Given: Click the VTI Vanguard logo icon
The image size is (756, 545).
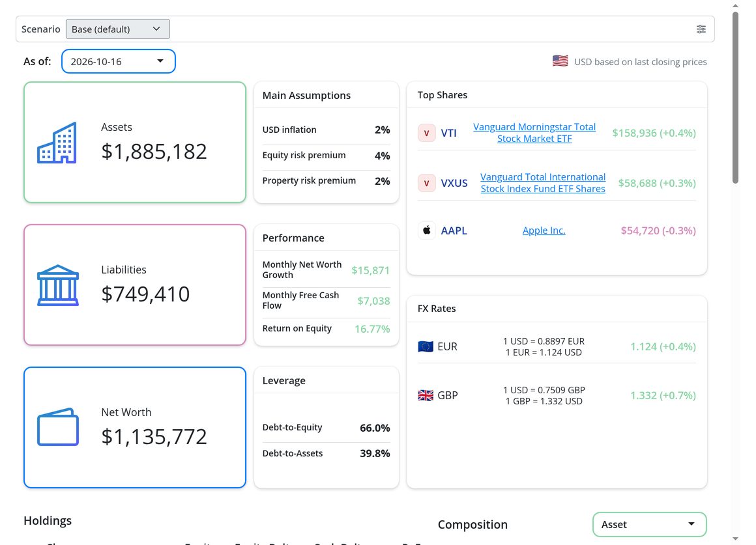Looking at the screenshot, I should click(426, 133).
